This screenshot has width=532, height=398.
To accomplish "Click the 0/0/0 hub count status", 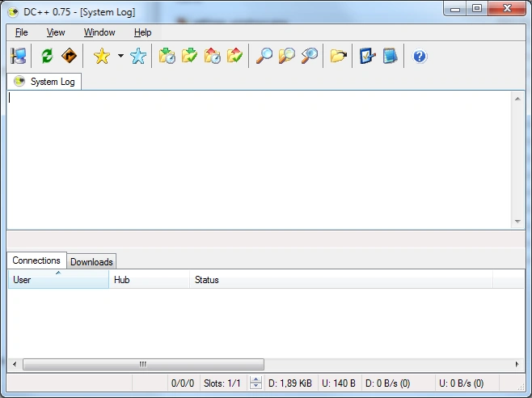I will click(183, 383).
